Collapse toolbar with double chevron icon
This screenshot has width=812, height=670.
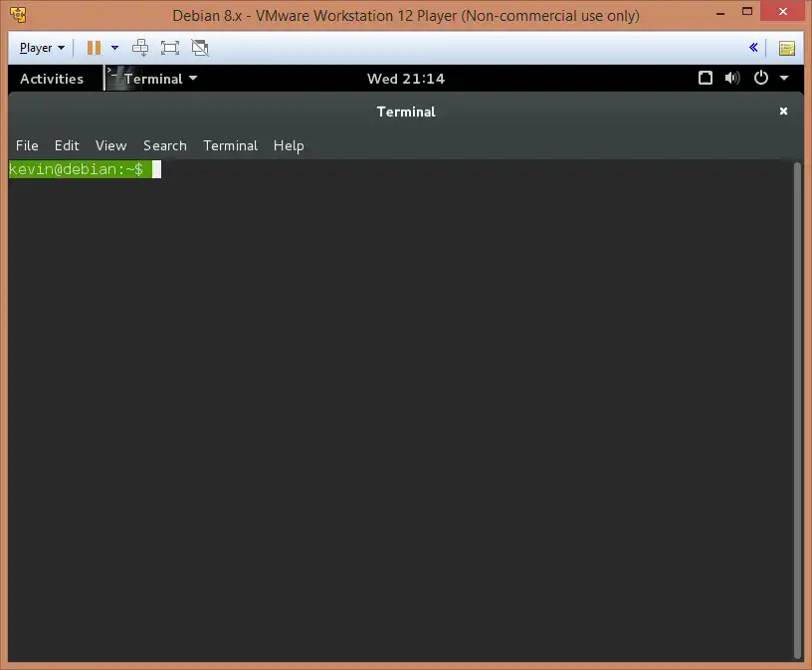753,48
